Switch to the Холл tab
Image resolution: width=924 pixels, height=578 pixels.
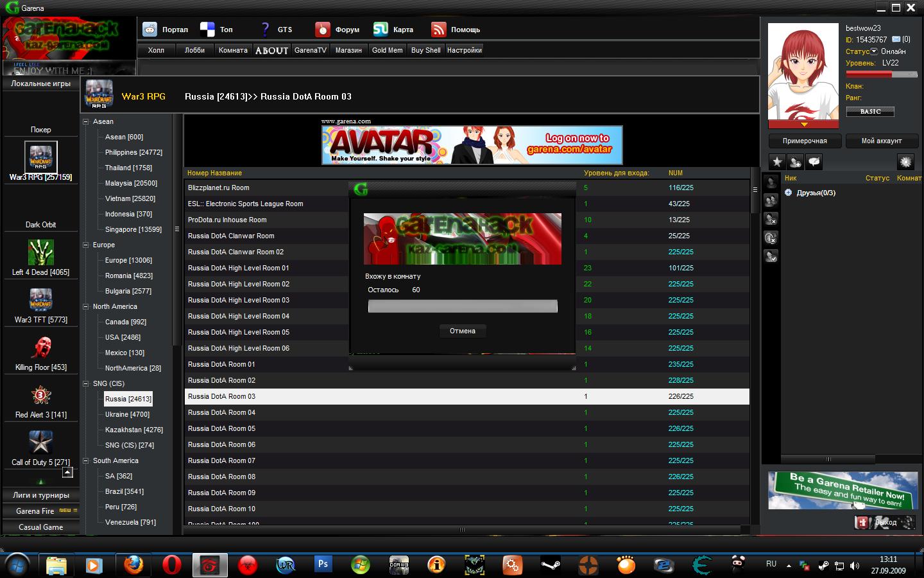pyautogui.click(x=156, y=50)
